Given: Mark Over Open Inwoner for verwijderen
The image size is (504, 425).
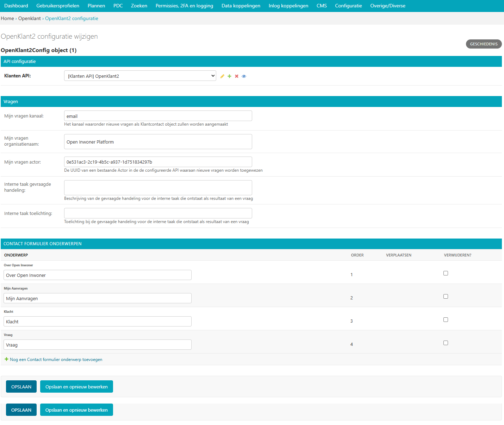Looking at the screenshot, I should pos(446,273).
